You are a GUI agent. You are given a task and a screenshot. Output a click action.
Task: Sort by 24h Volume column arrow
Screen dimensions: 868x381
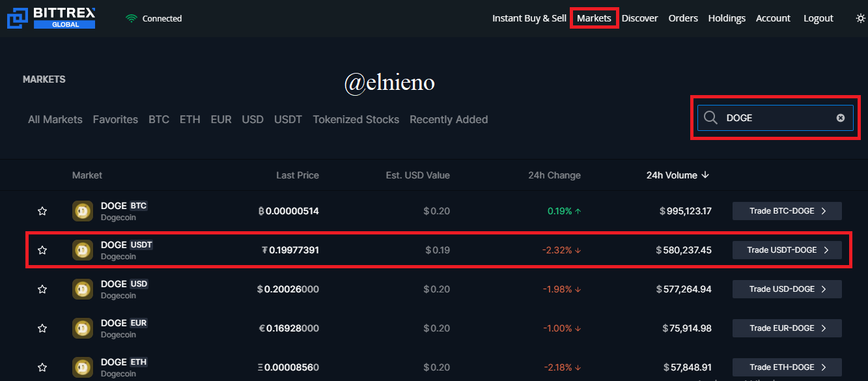(705, 175)
